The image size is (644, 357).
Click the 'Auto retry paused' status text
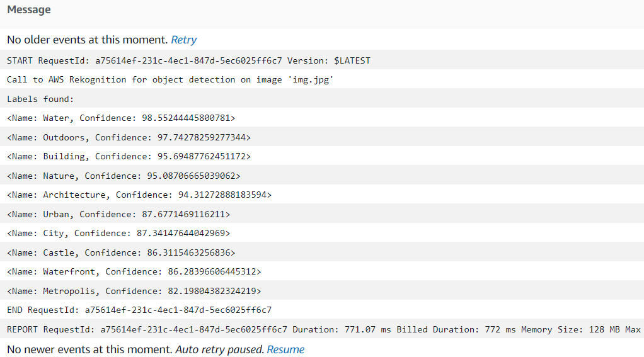[219, 349]
